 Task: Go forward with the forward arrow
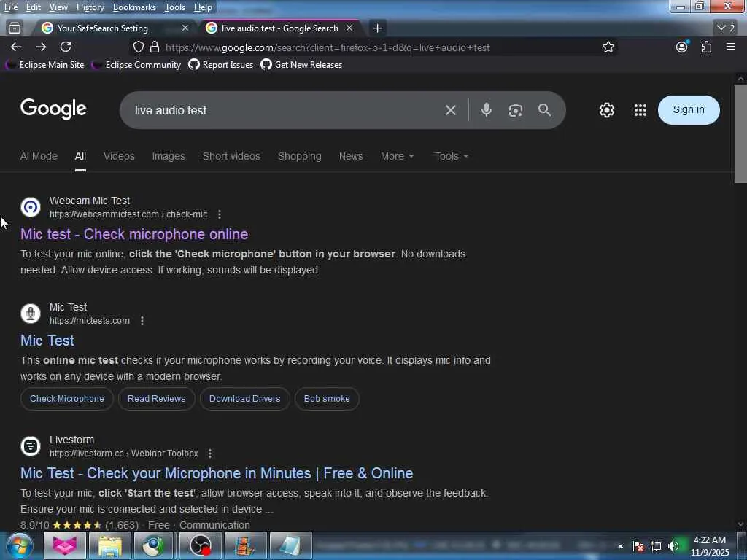[x=41, y=47]
